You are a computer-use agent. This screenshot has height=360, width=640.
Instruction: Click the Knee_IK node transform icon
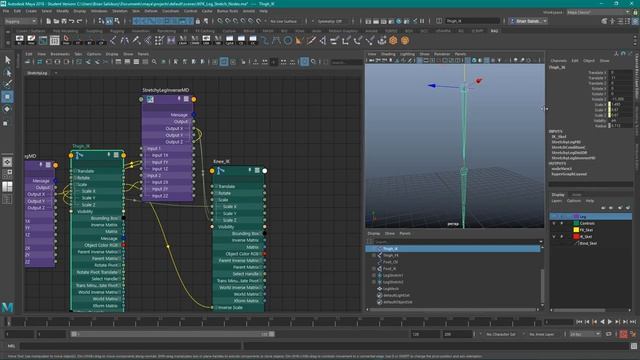220,171
